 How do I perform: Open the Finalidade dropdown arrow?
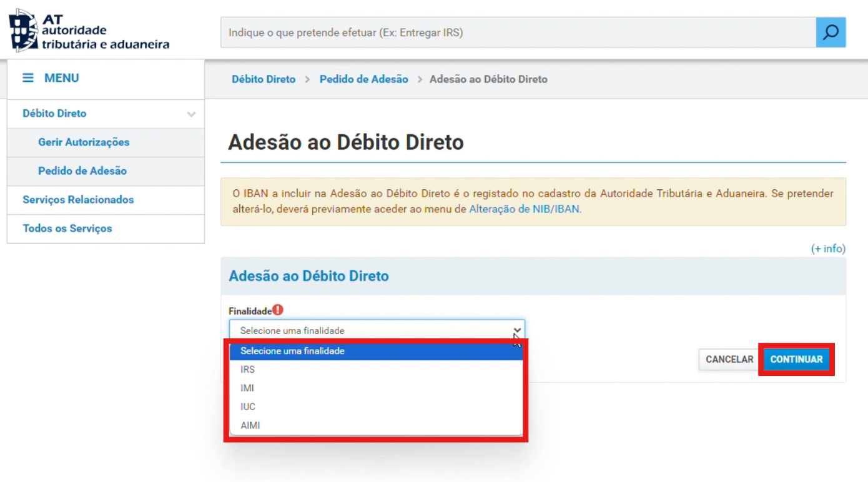pos(517,330)
